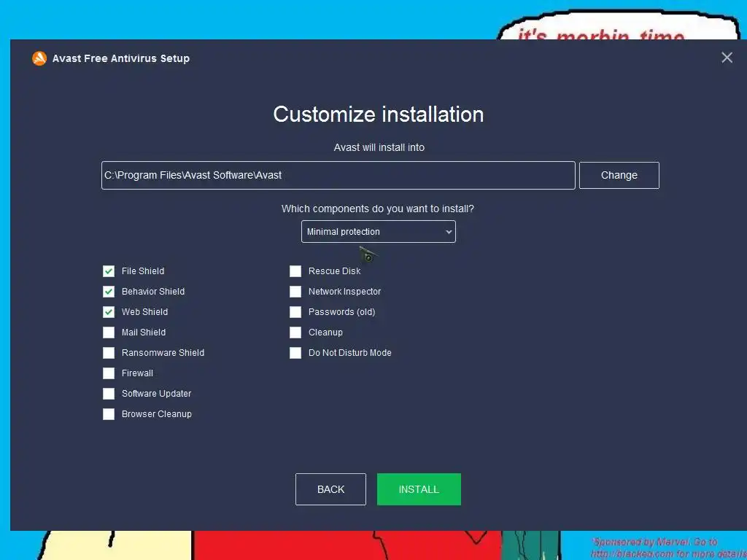Click the 'Customize installation' heading
This screenshot has height=560, width=747.
click(379, 114)
